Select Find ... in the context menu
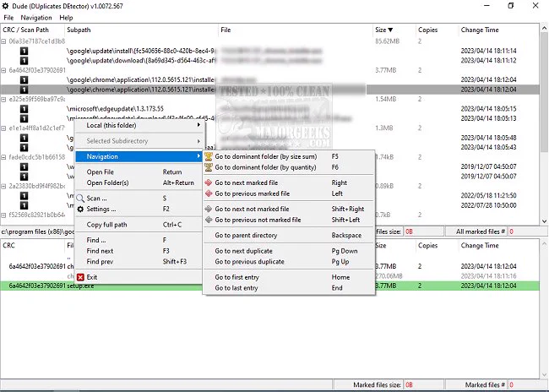This screenshot has height=392, width=549. 139,240
